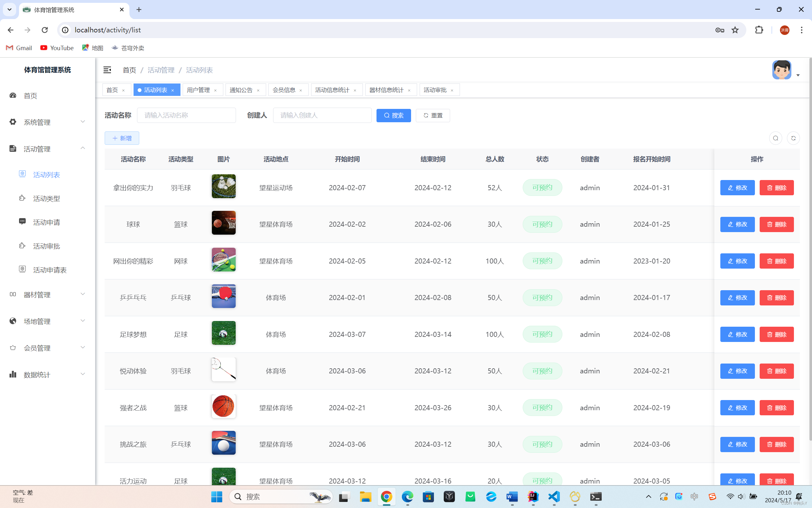Close the 通知公告 tag tab
Screen dimensions: 812x508
258,90
